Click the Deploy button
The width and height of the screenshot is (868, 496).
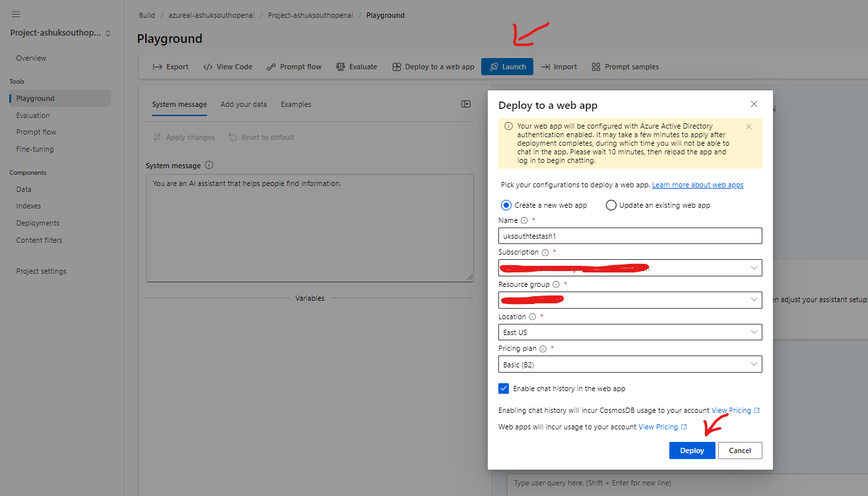click(692, 450)
